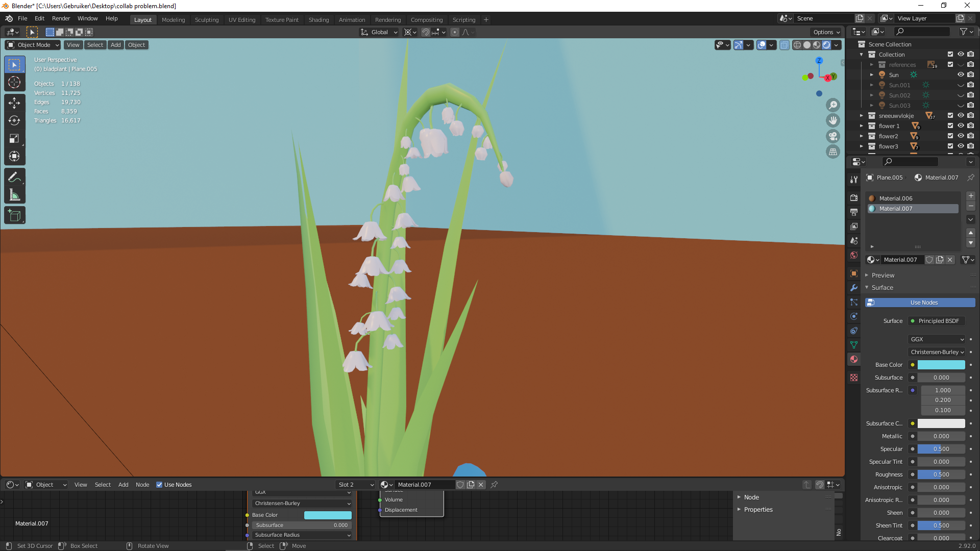Viewport: 980px width, 551px height.
Task: Open the Render menu
Action: [61, 18]
